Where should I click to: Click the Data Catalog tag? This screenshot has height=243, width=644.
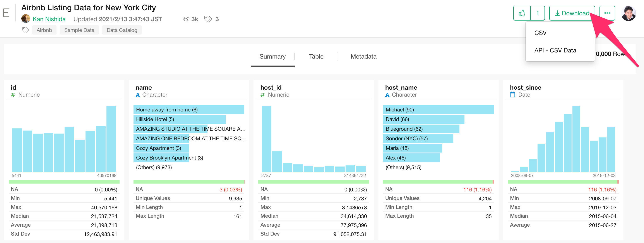[x=122, y=30]
